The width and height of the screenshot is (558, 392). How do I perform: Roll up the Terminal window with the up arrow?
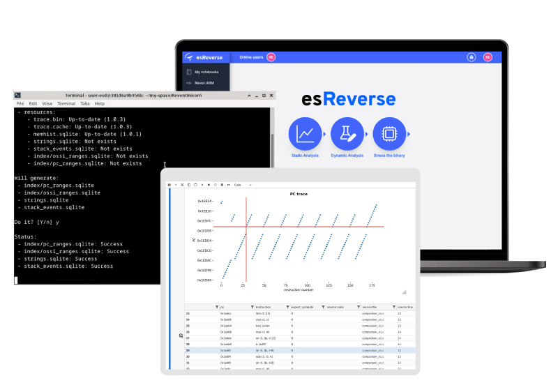(x=249, y=96)
